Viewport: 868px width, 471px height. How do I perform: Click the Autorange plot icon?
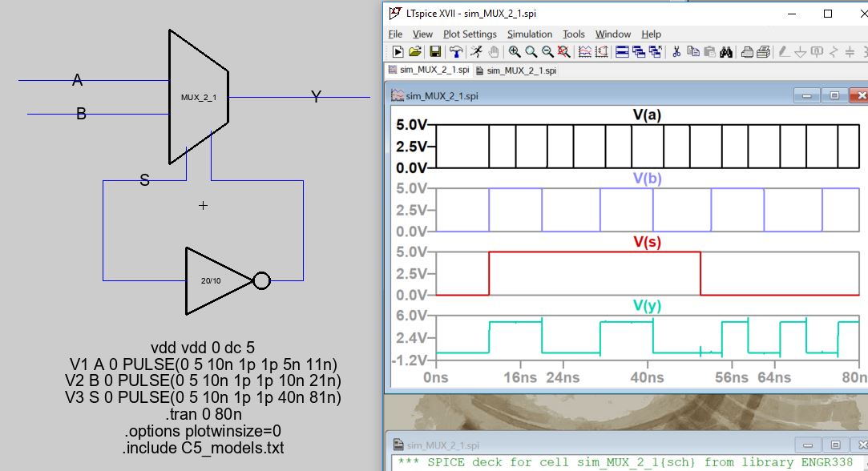coord(585,52)
